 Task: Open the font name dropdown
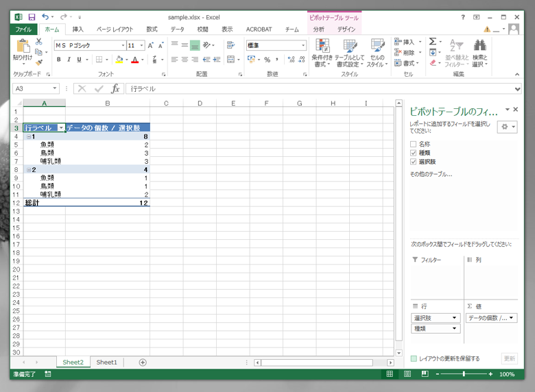[x=123, y=45]
